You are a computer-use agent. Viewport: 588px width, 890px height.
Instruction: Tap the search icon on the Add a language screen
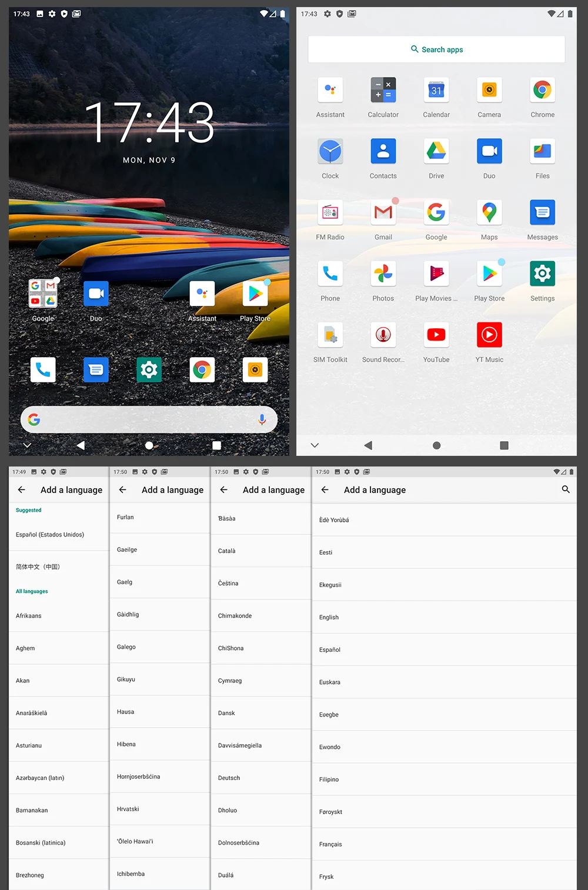coord(566,489)
